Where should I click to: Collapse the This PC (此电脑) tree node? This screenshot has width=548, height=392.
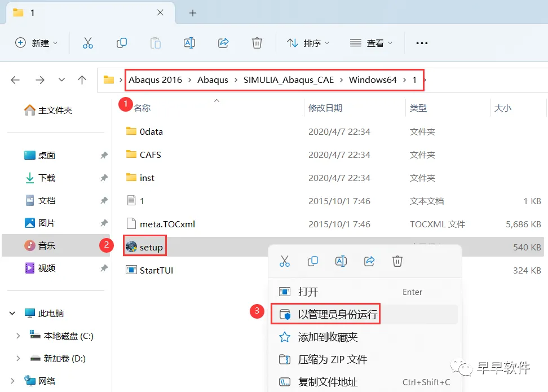12,314
